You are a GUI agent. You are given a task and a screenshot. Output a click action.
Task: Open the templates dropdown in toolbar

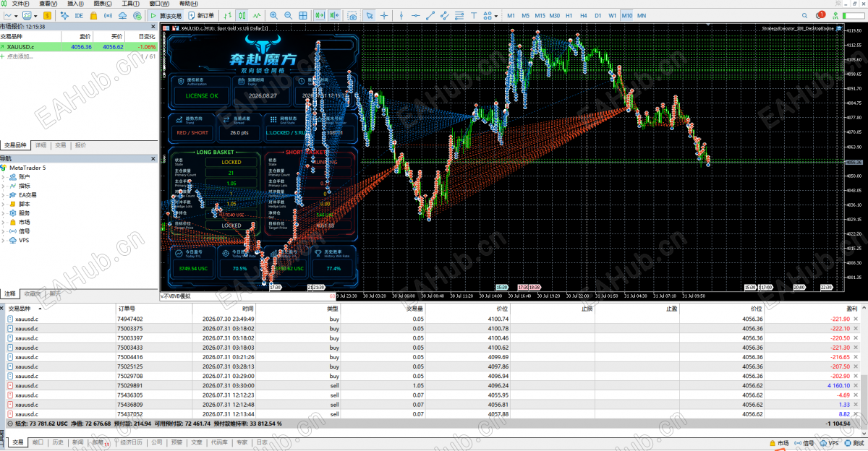coord(35,15)
